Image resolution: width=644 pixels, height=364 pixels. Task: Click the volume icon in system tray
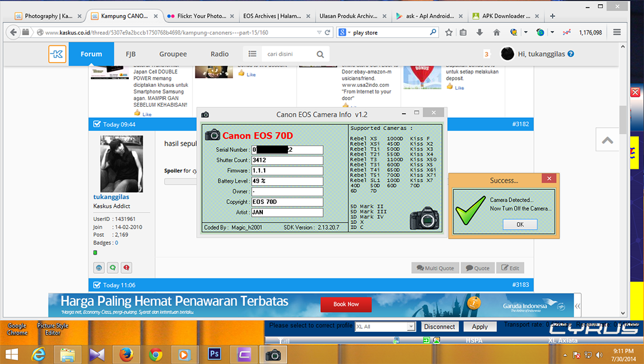pos(600,355)
